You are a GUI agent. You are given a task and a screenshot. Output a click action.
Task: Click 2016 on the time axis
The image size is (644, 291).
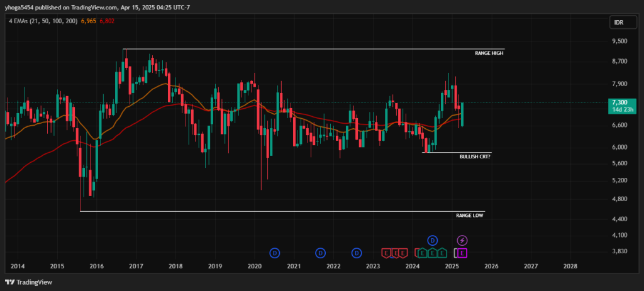[x=96, y=266]
